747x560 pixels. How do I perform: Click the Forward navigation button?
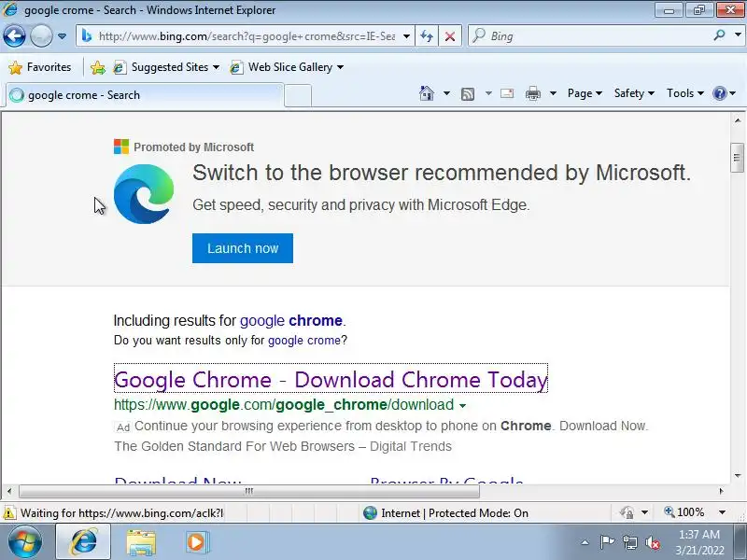(x=41, y=35)
